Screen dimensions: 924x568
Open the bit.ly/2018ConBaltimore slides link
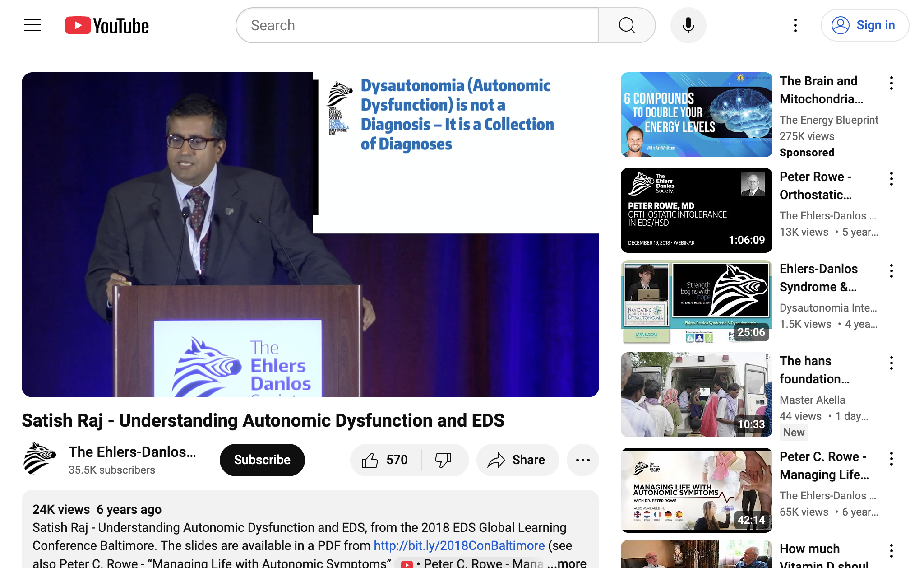coord(458,545)
